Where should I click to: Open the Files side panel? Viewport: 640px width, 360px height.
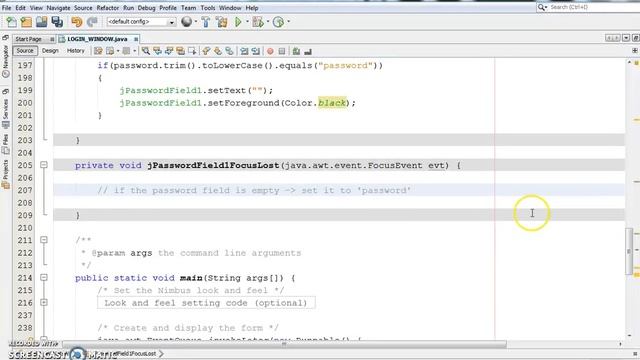pos(5,144)
